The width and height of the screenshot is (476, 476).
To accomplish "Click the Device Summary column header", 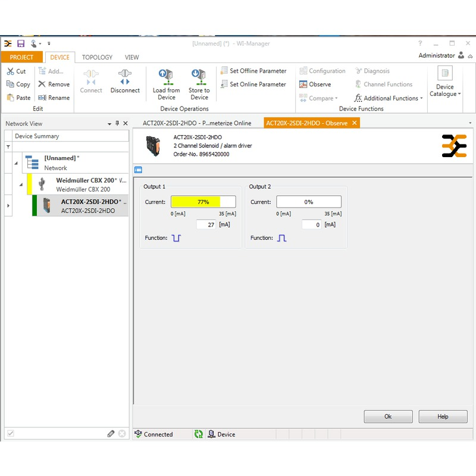I will point(70,136).
